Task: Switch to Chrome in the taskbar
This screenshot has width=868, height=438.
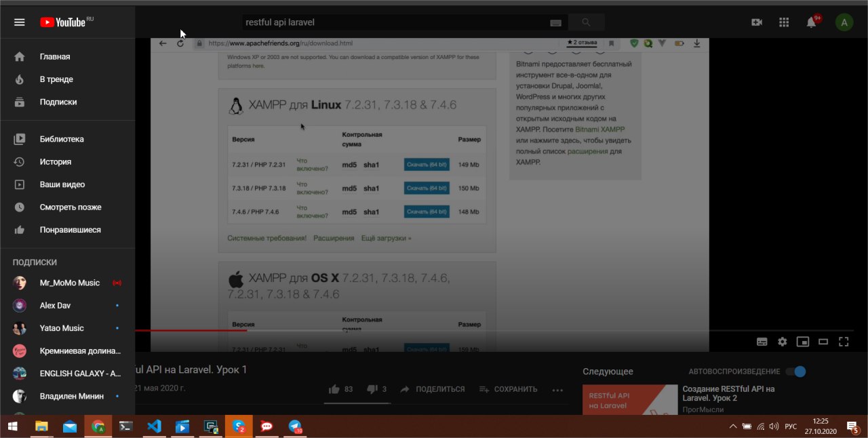Action: pyautogui.click(x=98, y=426)
